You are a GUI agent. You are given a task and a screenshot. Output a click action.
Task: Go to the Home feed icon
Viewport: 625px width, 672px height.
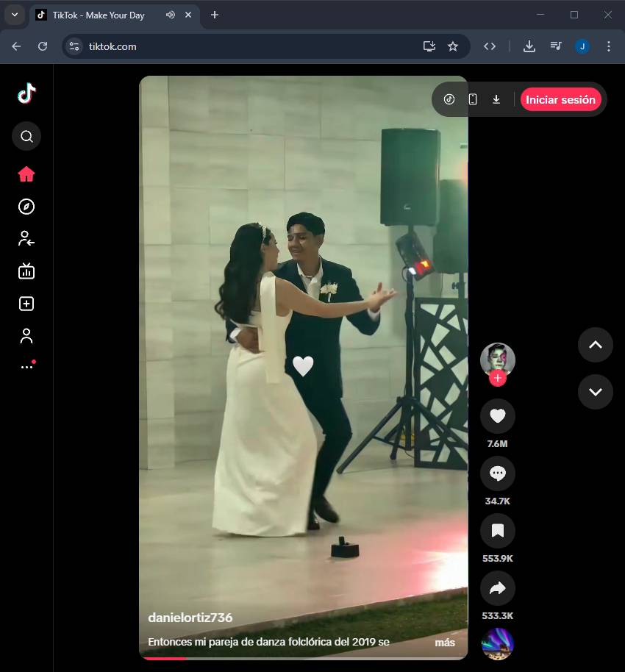click(26, 174)
